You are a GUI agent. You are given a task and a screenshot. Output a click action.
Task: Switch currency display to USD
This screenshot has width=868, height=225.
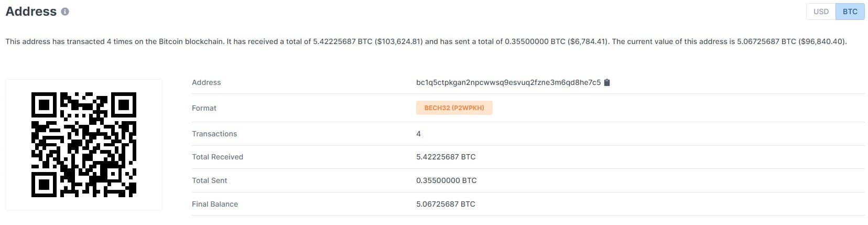point(821,12)
